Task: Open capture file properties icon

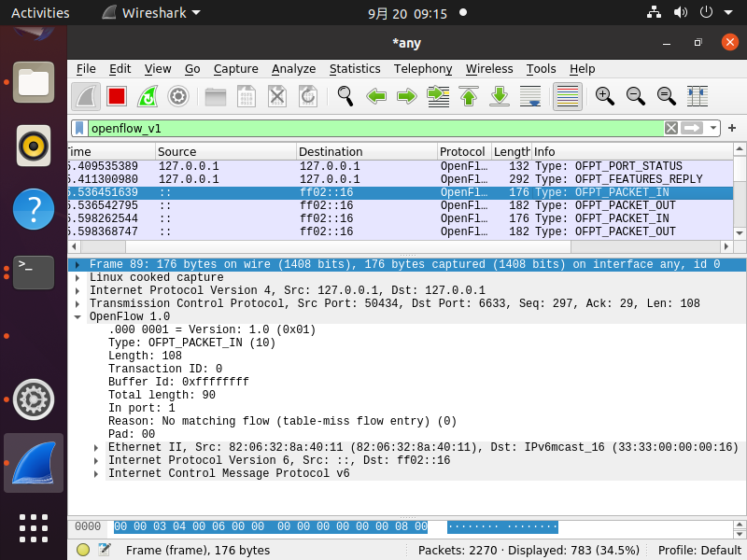Action: (x=105, y=550)
